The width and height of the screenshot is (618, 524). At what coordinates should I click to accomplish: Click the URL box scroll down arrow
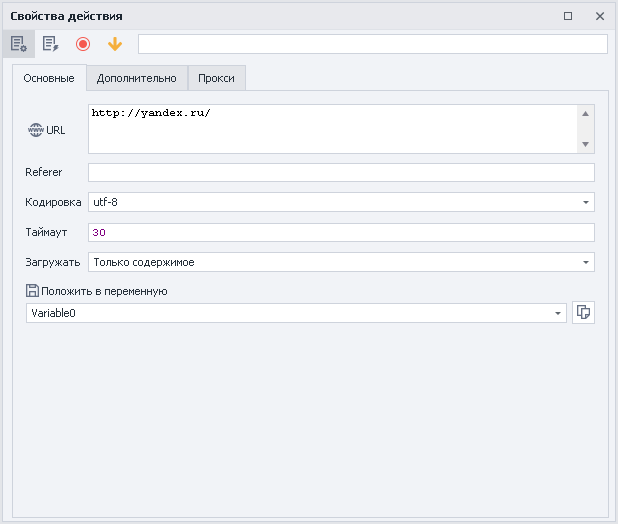click(x=586, y=145)
